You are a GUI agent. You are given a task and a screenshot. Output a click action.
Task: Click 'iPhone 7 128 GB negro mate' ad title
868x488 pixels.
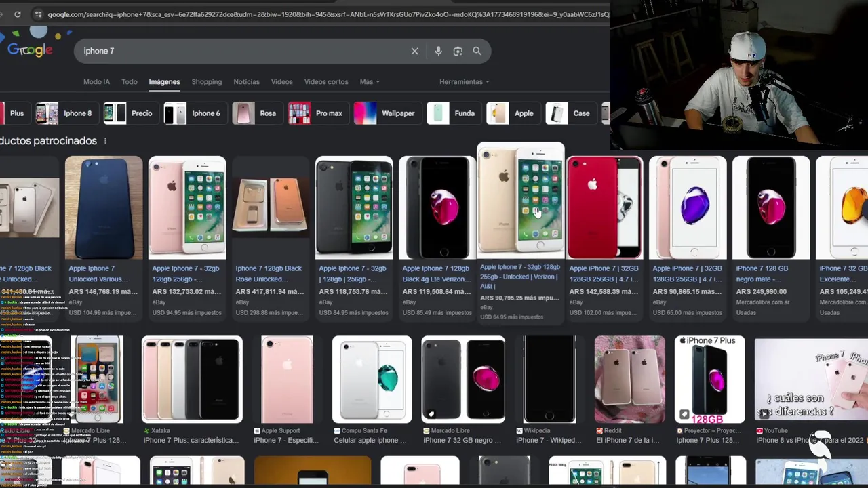click(763, 274)
